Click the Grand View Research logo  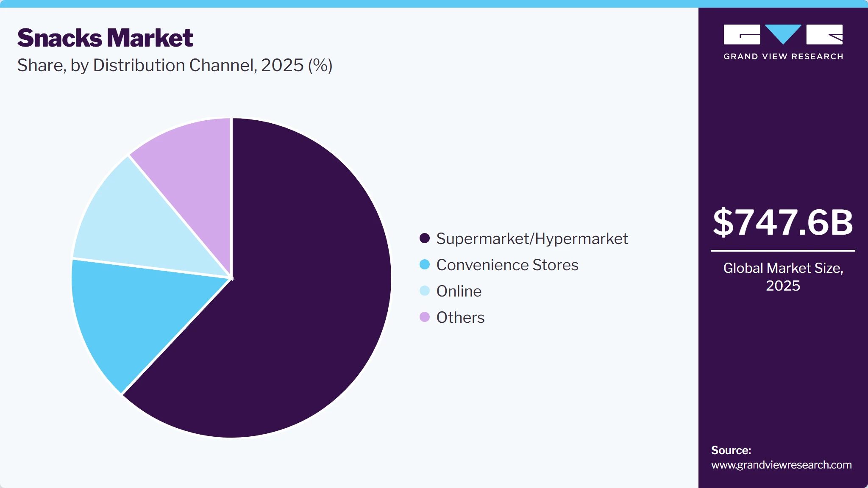(x=783, y=42)
